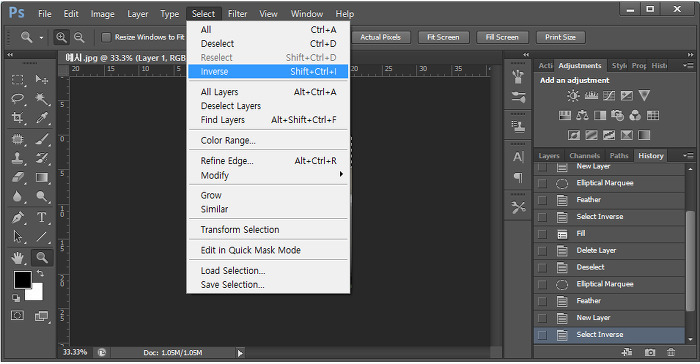Open the History panel flyout menu

(x=688, y=155)
